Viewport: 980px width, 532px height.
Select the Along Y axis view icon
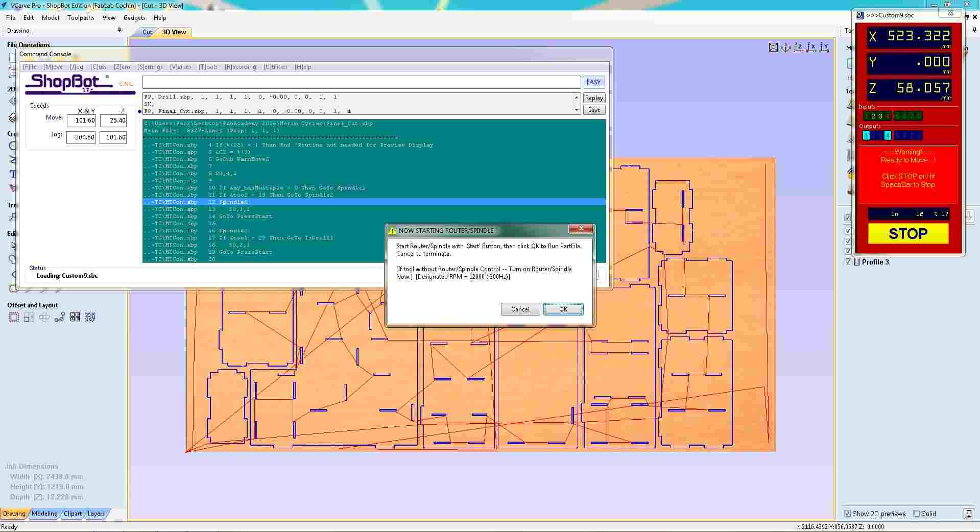pyautogui.click(x=824, y=46)
